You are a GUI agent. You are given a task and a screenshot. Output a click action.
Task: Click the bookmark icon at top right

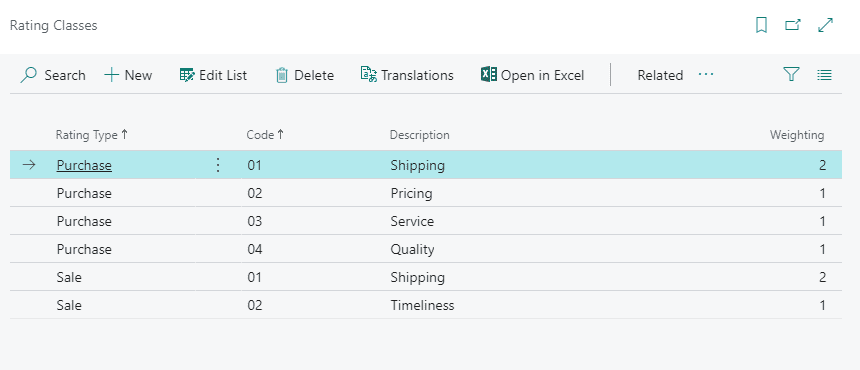click(761, 25)
